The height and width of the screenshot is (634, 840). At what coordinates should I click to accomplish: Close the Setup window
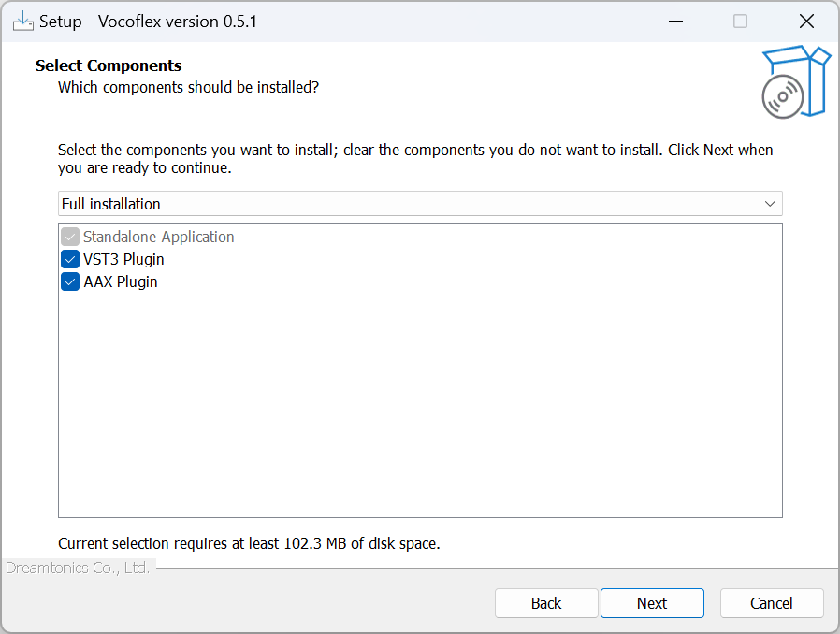coord(806,22)
